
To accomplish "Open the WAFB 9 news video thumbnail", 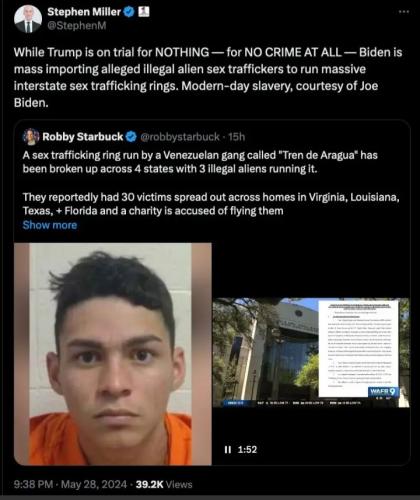I will [x=311, y=353].
